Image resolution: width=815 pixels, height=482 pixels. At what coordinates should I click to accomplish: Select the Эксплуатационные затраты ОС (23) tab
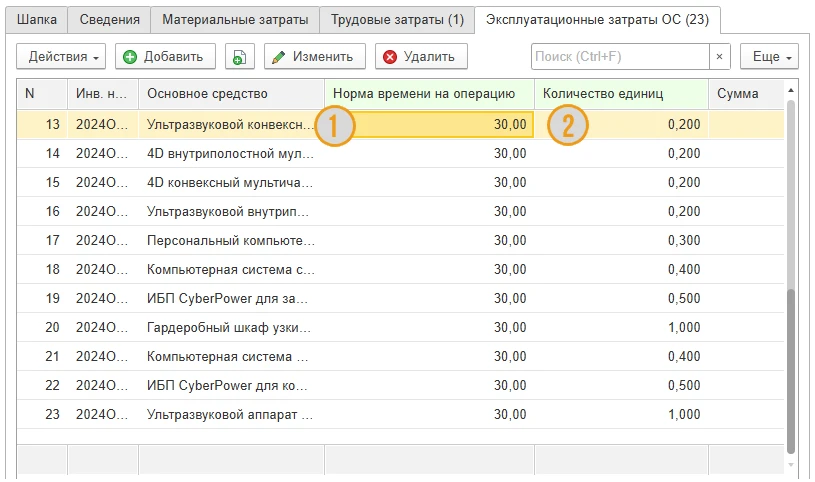coord(597,20)
